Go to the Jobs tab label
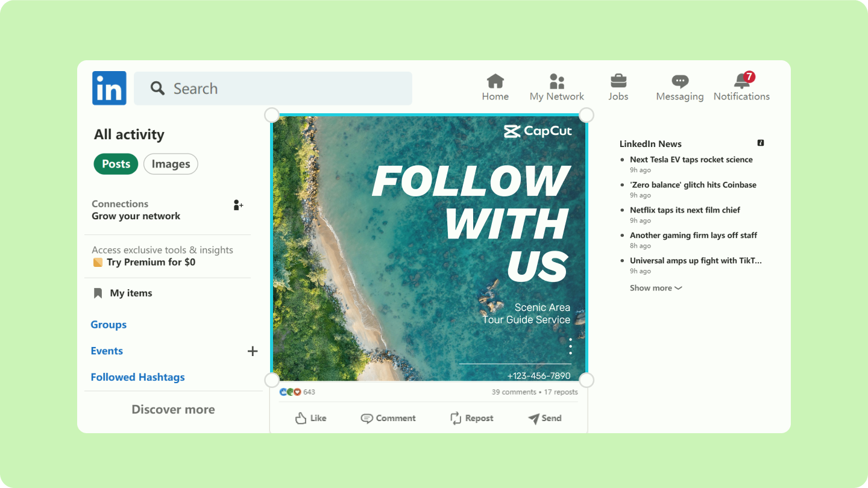The width and height of the screenshot is (868, 488). 618,96
